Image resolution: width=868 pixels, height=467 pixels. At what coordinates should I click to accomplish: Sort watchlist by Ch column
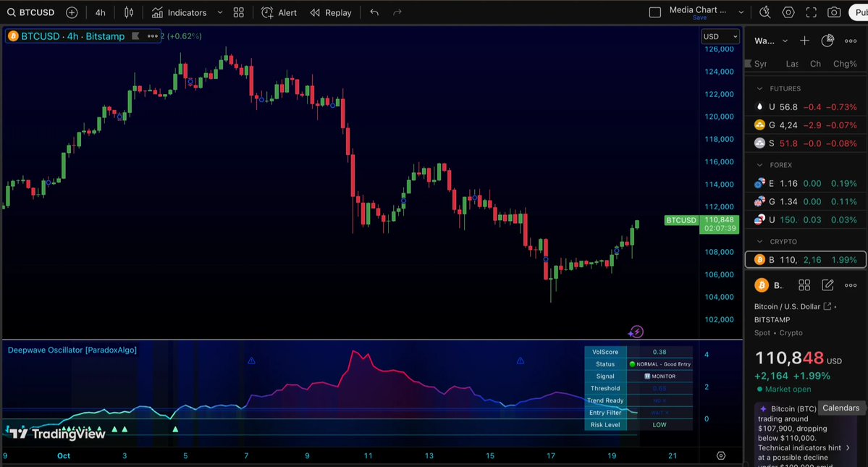815,64
